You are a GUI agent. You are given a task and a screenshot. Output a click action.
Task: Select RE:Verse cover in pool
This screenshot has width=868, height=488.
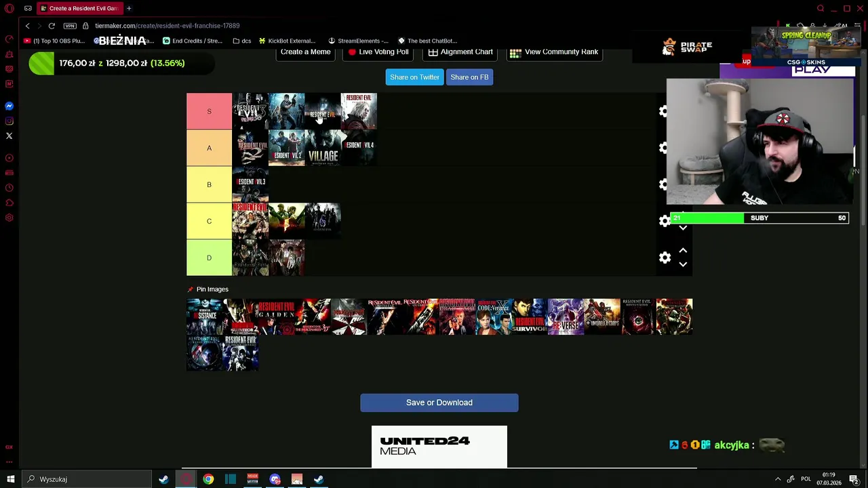point(566,317)
